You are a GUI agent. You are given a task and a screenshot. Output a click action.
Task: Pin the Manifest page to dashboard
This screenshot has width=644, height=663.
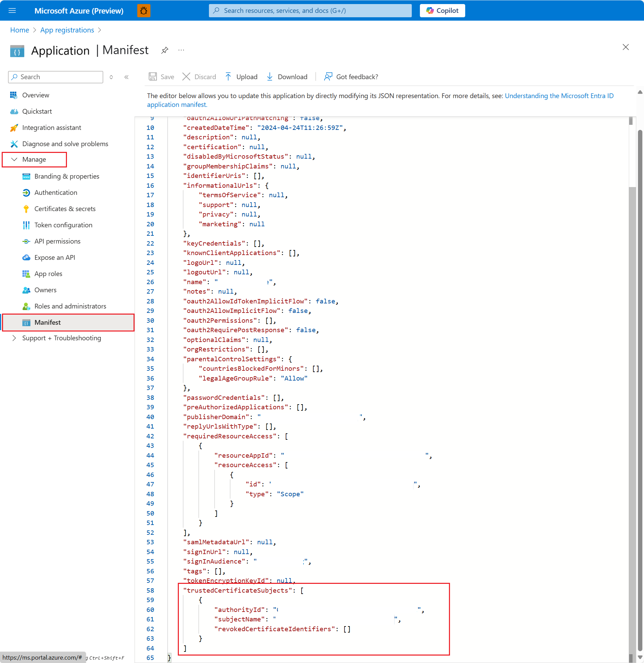[165, 50]
